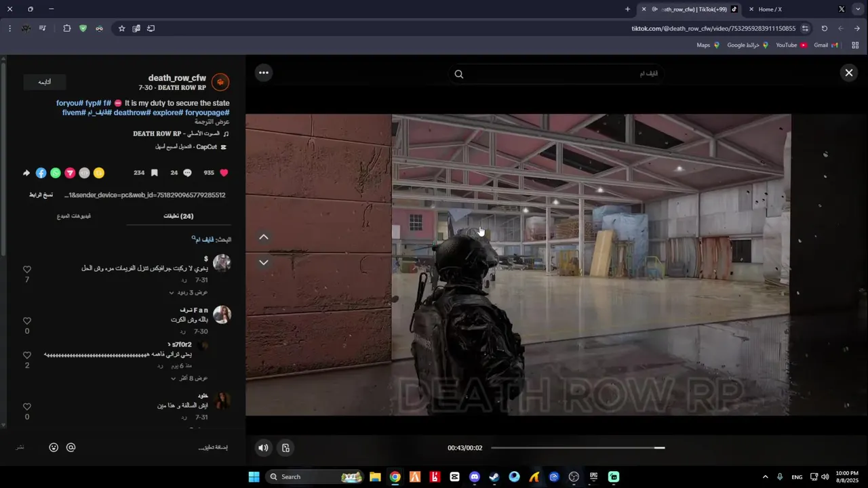Viewport: 868px width, 488px height.
Task: Open the #foryoupage hashtag
Action: tap(207, 113)
